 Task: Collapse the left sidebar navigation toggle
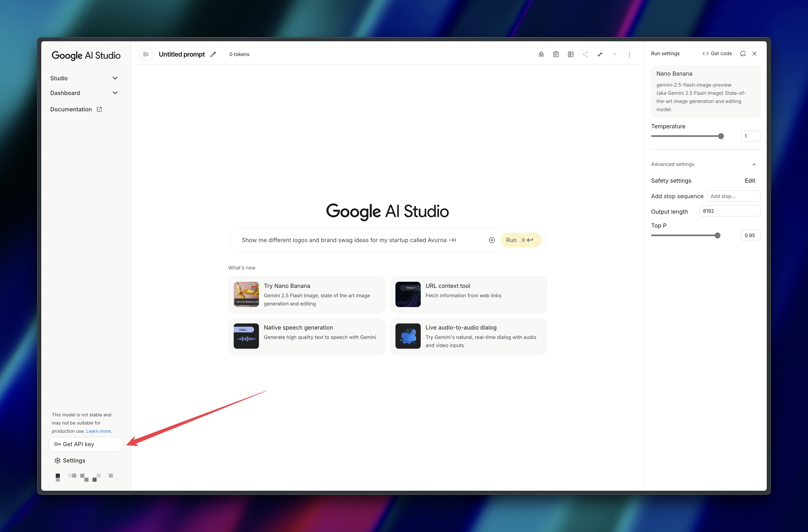[x=146, y=54]
